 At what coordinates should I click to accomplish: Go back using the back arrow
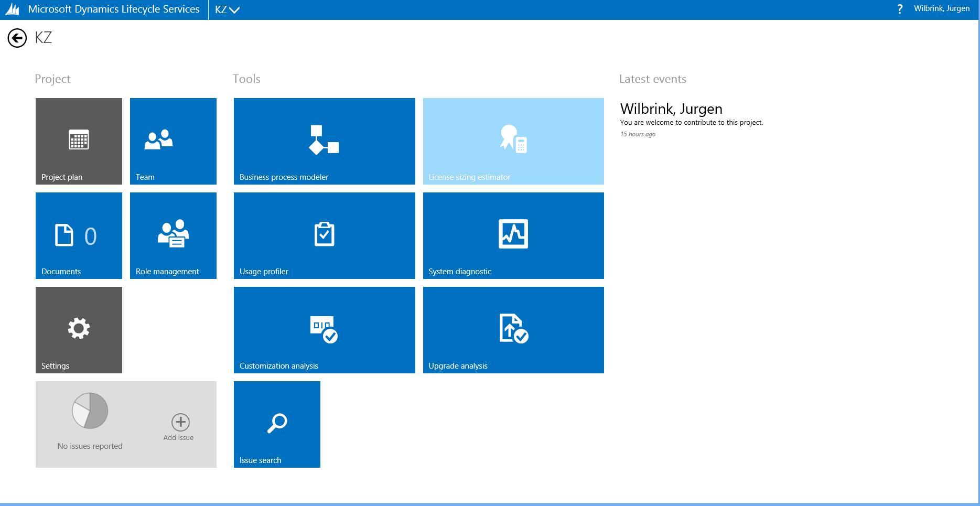click(x=17, y=38)
